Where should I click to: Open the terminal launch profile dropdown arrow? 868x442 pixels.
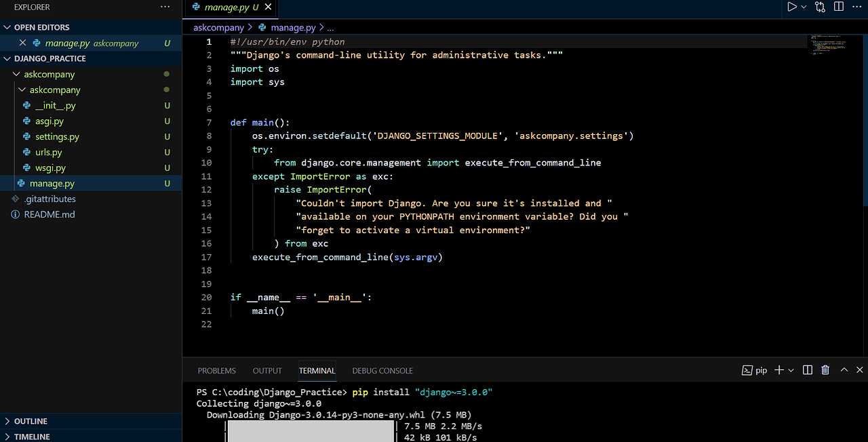pos(791,370)
